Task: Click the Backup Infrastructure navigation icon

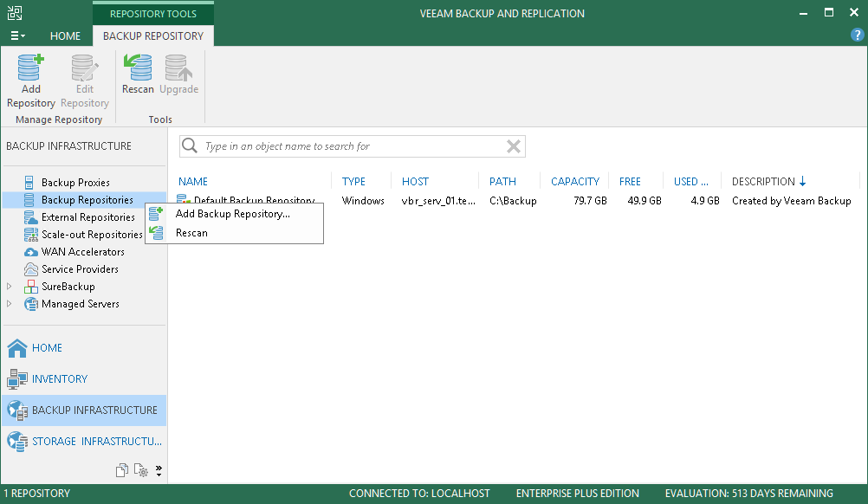Action: tap(17, 410)
